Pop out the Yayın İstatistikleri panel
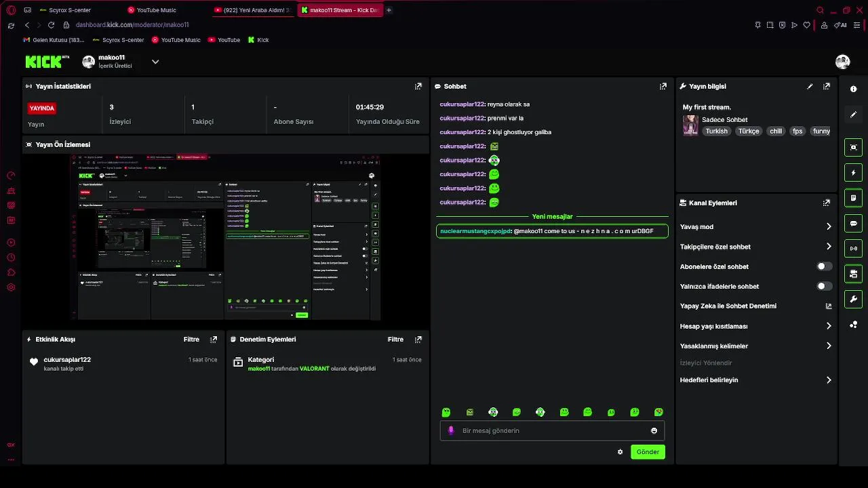 pos(418,86)
